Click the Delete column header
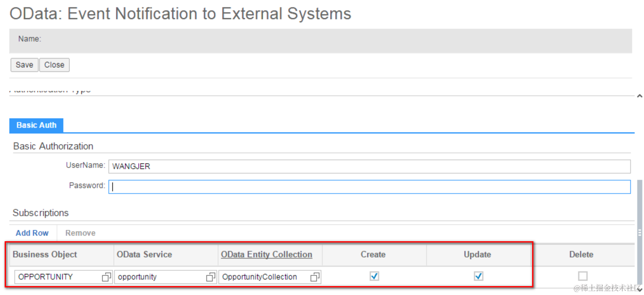 pyautogui.click(x=581, y=254)
